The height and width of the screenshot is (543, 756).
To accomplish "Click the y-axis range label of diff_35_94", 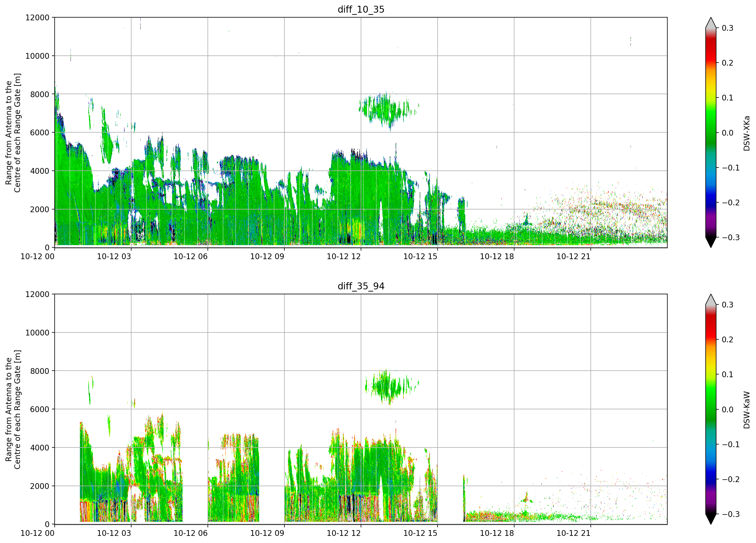I will (13, 409).
